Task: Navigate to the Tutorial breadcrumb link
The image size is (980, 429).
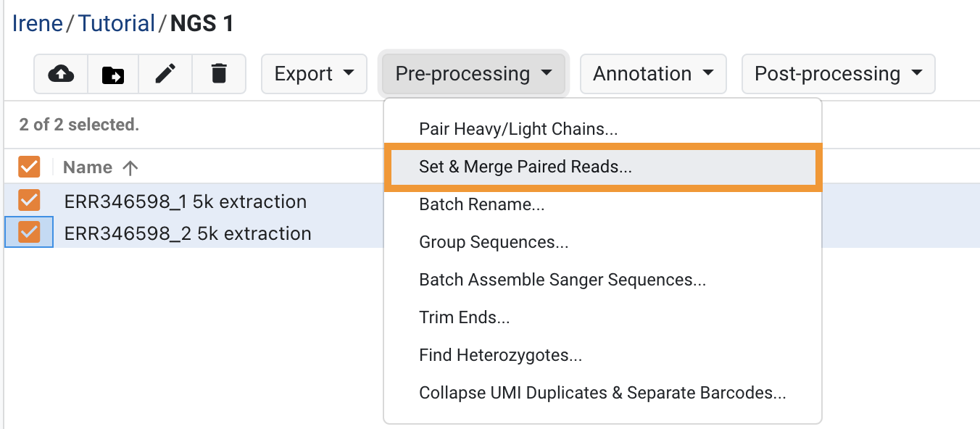Action: 117,23
